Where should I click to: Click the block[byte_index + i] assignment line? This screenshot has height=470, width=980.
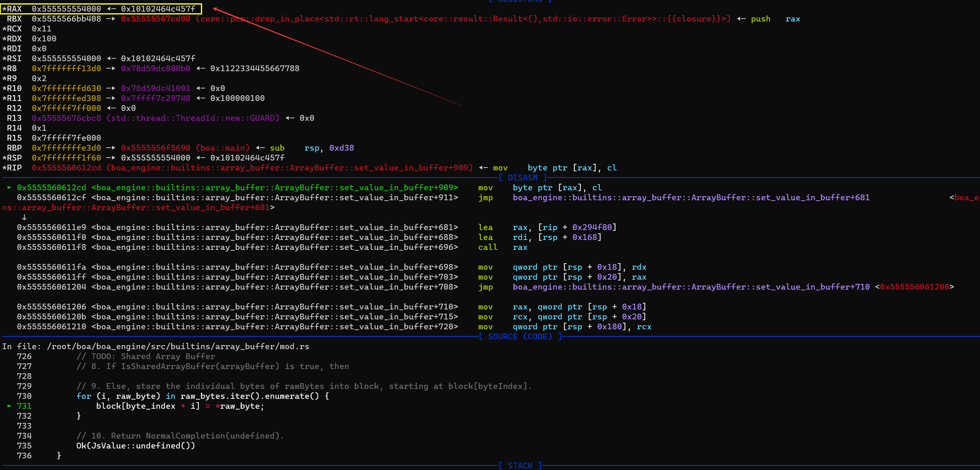tap(180, 406)
